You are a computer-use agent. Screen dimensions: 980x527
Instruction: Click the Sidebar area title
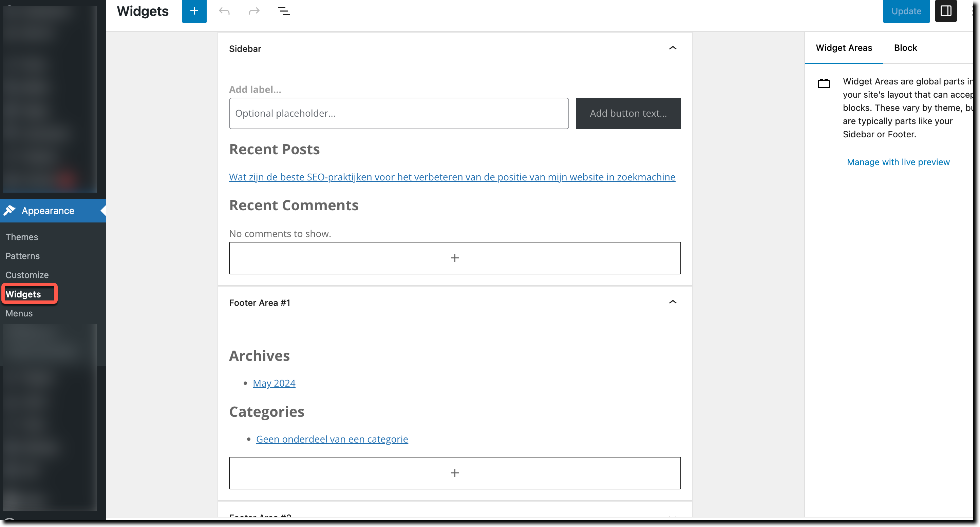pos(245,49)
